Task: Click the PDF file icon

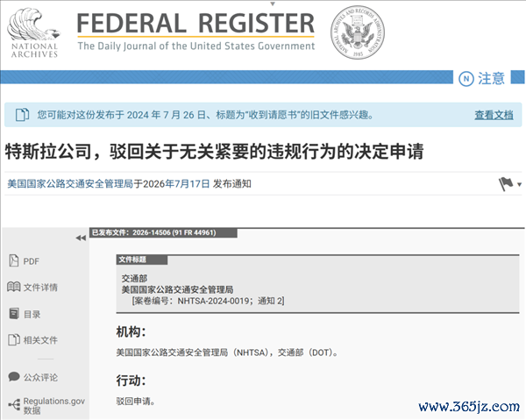Action: click(14, 260)
